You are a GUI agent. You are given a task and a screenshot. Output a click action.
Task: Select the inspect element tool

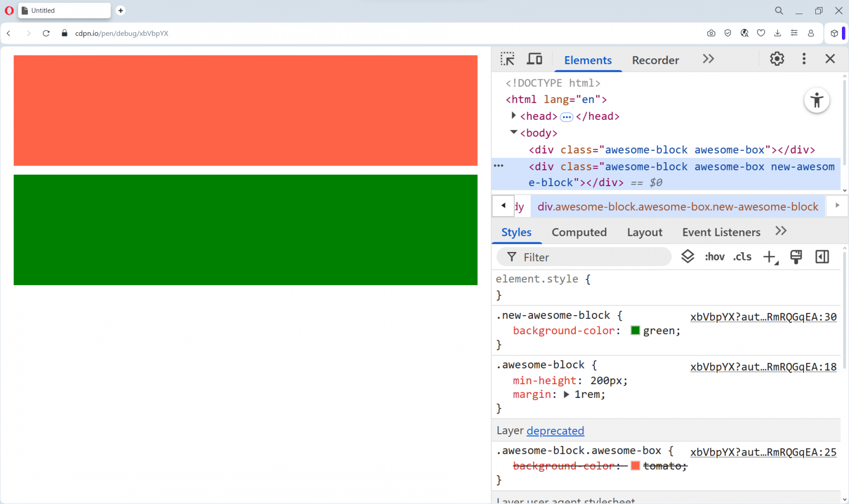(x=507, y=58)
